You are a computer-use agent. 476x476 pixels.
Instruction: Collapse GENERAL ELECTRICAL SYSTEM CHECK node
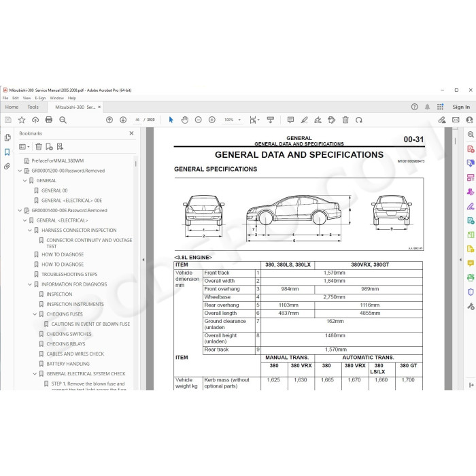(35, 374)
